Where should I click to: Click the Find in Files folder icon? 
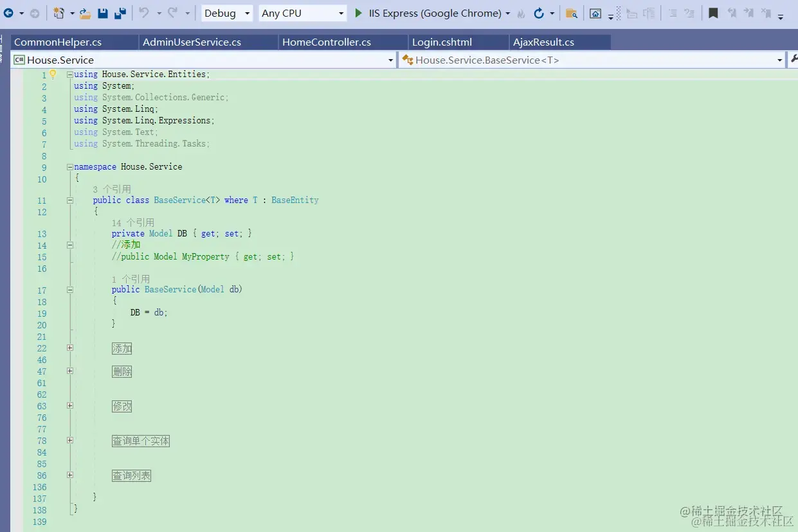pyautogui.click(x=571, y=13)
